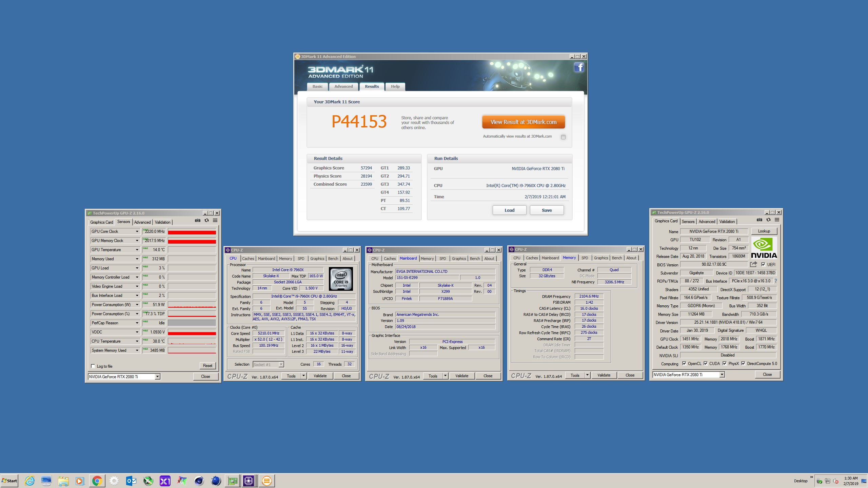Click the NVIDIA logo in GPU-Z
The height and width of the screenshot is (488, 868).
tap(764, 248)
